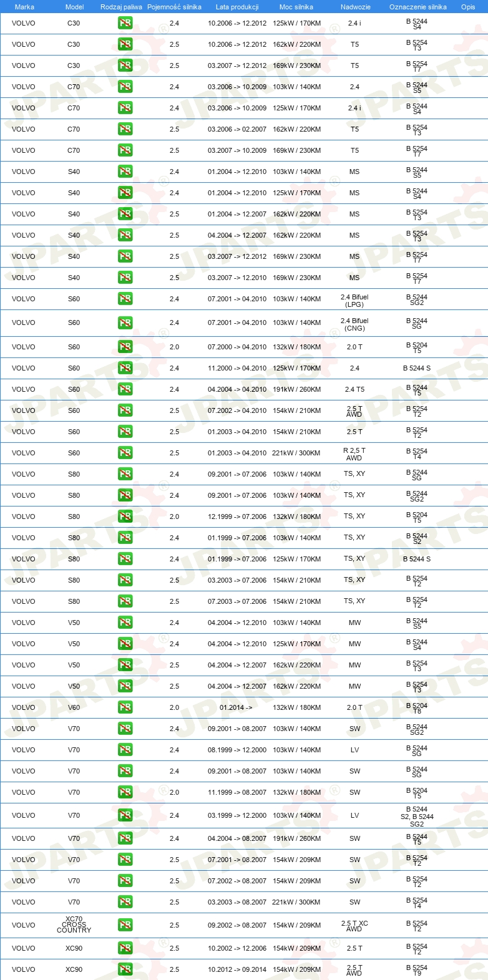Click the Model column header

click(74, 7)
